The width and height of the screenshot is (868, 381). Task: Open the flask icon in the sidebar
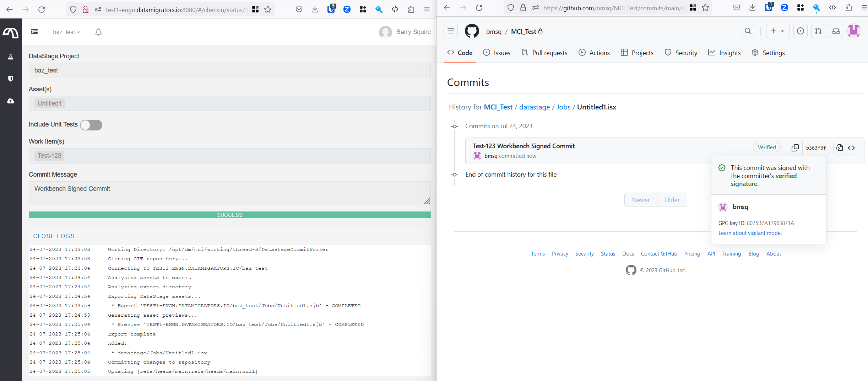(11, 57)
